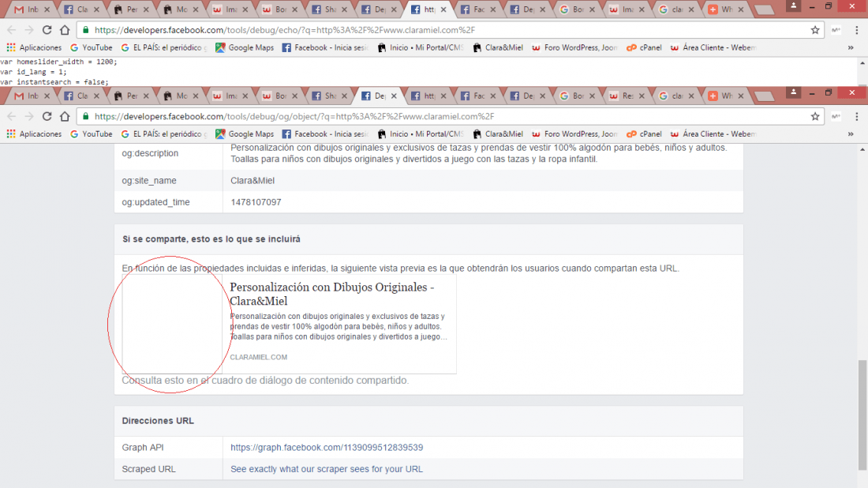
Task: Open Chrome three-dot menu in lower window
Action: pyautogui.click(x=856, y=116)
